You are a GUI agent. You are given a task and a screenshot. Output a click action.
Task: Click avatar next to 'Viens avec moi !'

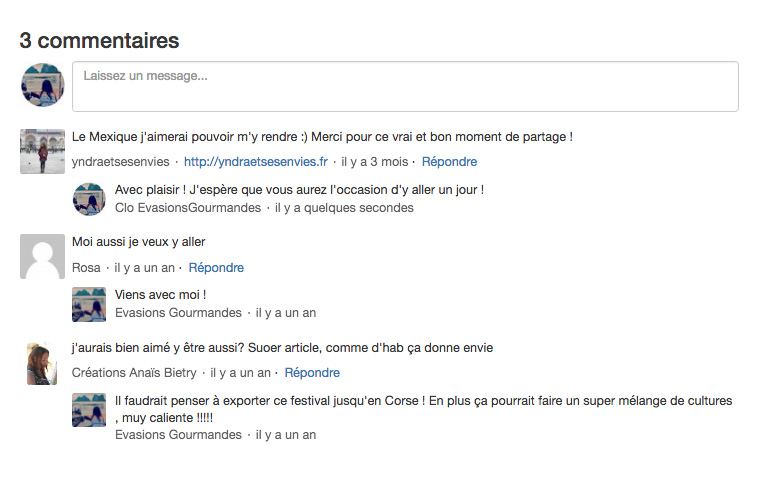point(89,305)
